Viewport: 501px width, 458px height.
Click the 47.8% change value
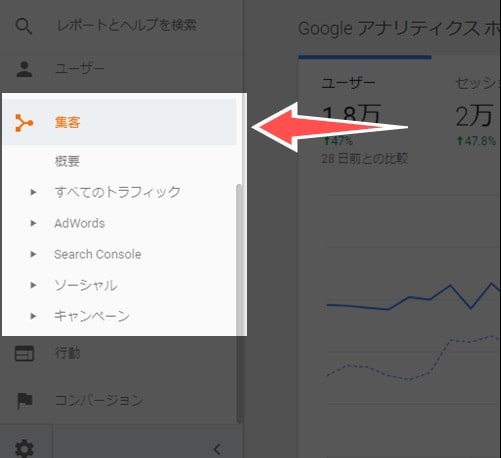[476, 141]
